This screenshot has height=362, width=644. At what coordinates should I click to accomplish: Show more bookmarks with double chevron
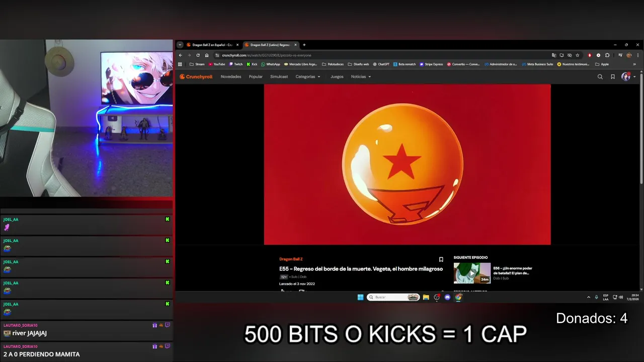(634, 64)
